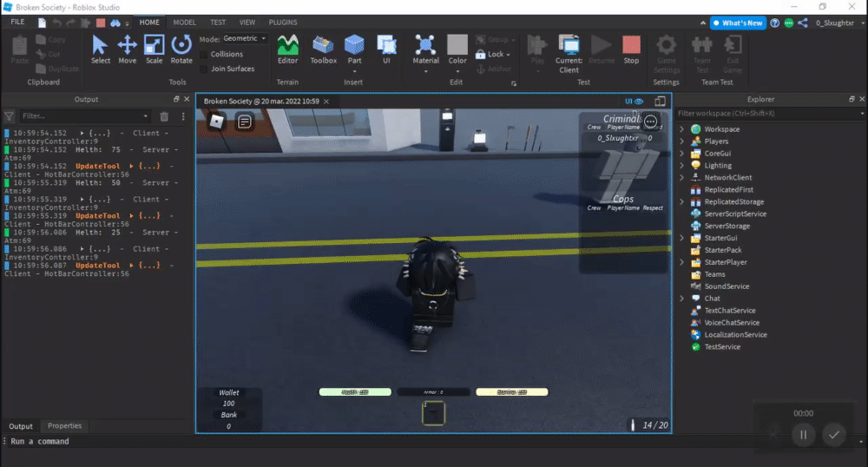Switch to the Properties tab
The image size is (868, 467).
(x=64, y=426)
